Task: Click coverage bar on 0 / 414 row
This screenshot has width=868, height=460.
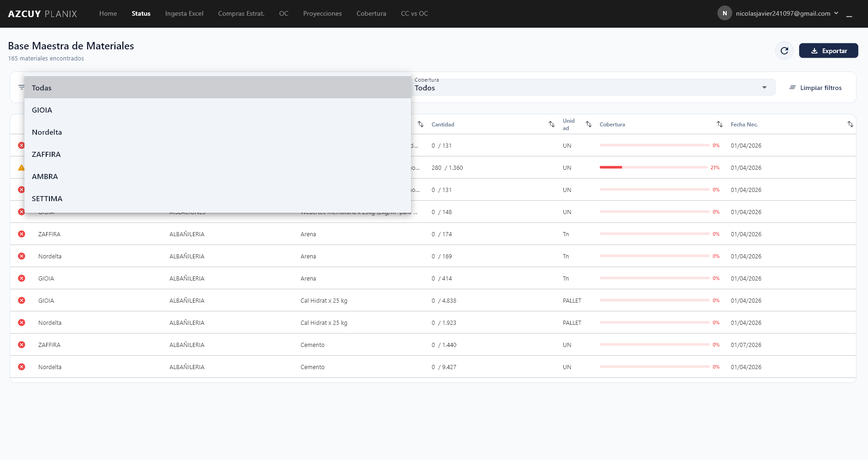Action: [655, 278]
